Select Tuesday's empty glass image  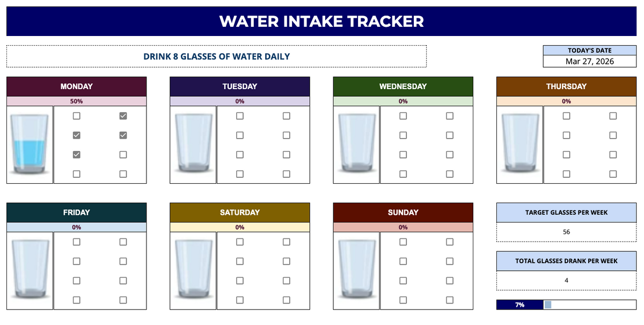[x=193, y=144]
